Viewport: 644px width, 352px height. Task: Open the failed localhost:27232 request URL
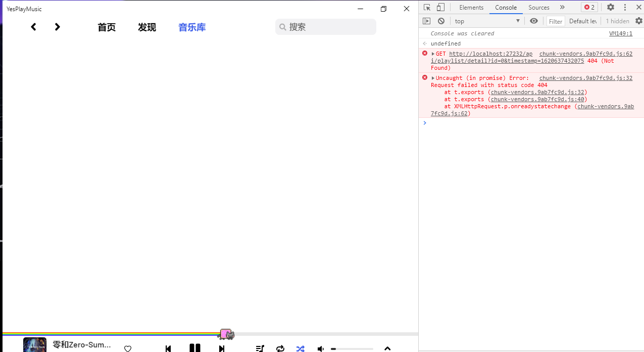[507, 57]
